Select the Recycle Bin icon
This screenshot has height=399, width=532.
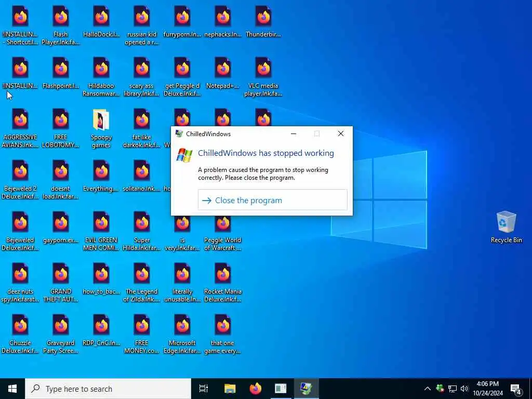tap(506, 227)
